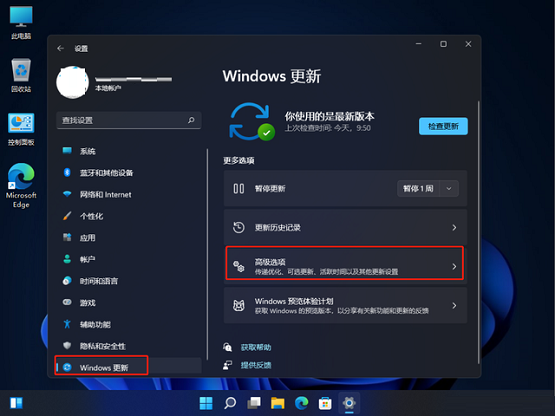The height and width of the screenshot is (416, 555).
Task: Switch to 帐户 accounts section
Action: tap(129, 259)
